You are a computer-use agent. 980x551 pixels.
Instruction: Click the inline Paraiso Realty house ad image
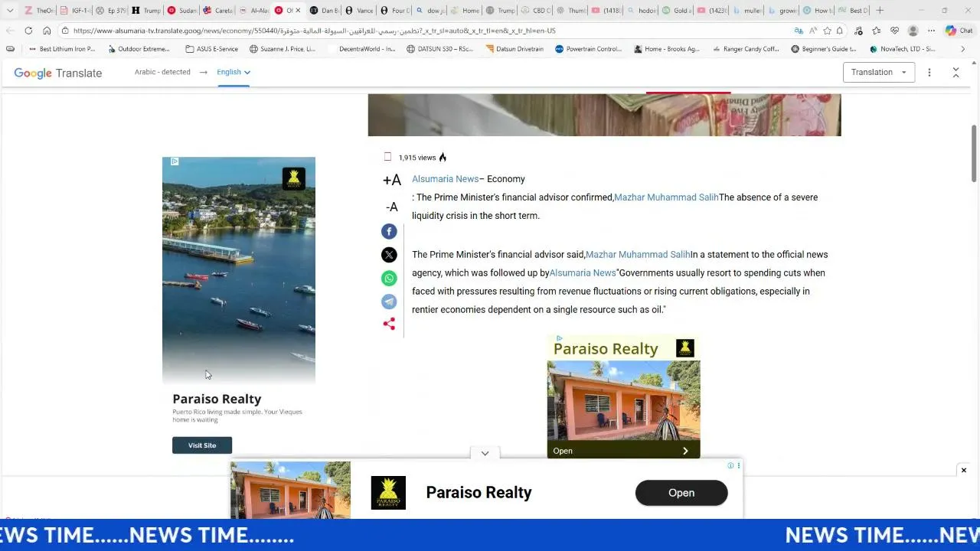click(x=623, y=402)
